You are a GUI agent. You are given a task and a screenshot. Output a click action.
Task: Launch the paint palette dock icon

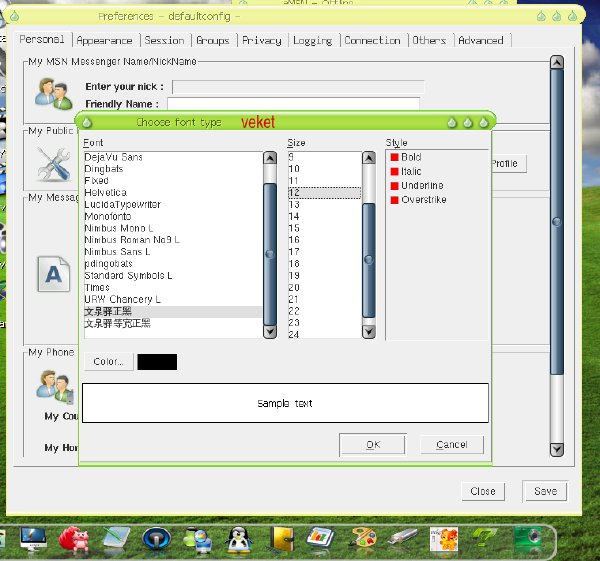pos(363,538)
